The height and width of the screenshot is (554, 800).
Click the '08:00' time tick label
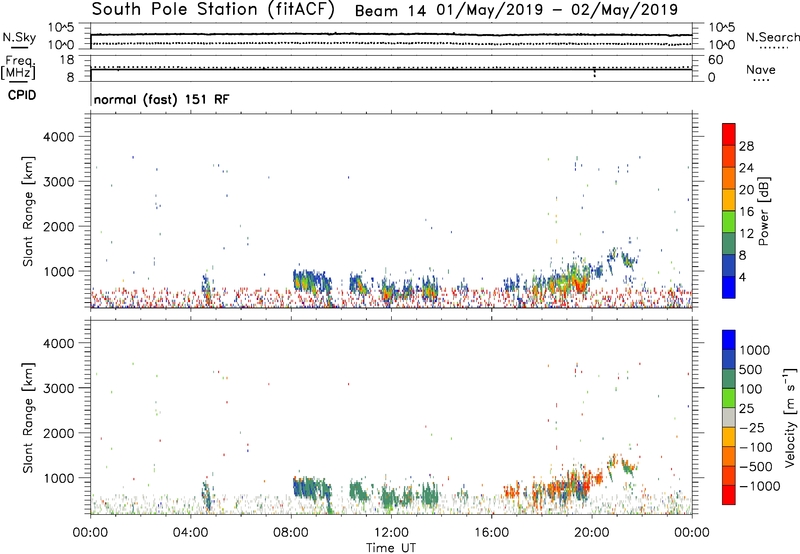click(291, 533)
